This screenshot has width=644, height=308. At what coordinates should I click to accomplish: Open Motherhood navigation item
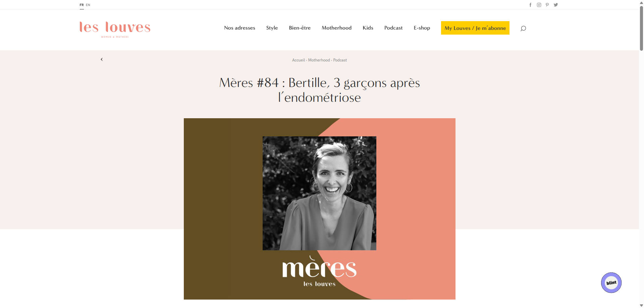336,28
